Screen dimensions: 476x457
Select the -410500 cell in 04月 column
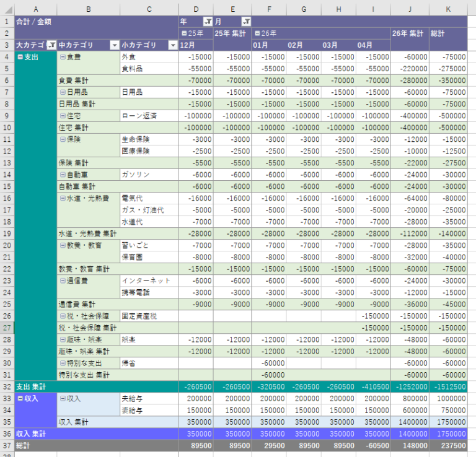[x=373, y=386]
